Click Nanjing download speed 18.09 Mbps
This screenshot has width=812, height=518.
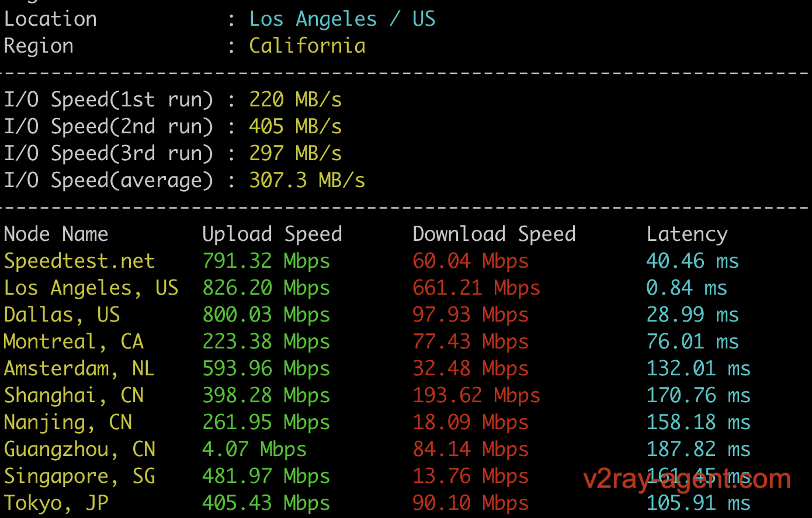click(471, 423)
